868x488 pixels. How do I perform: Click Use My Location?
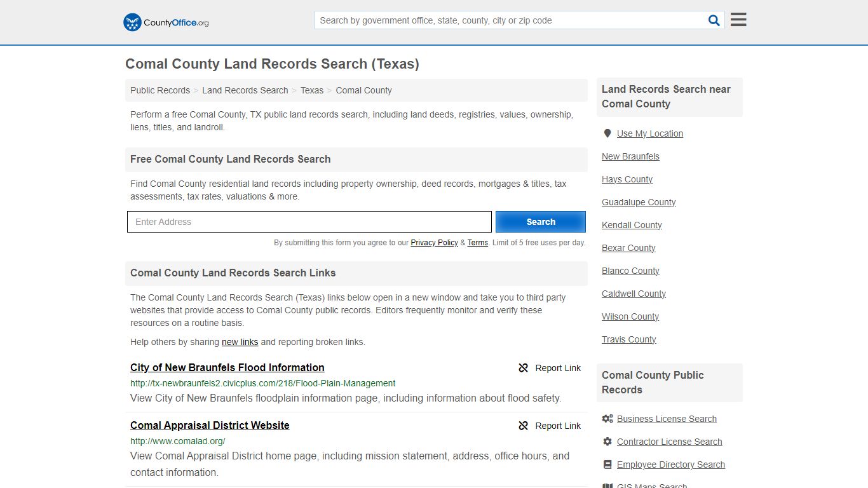(x=650, y=133)
